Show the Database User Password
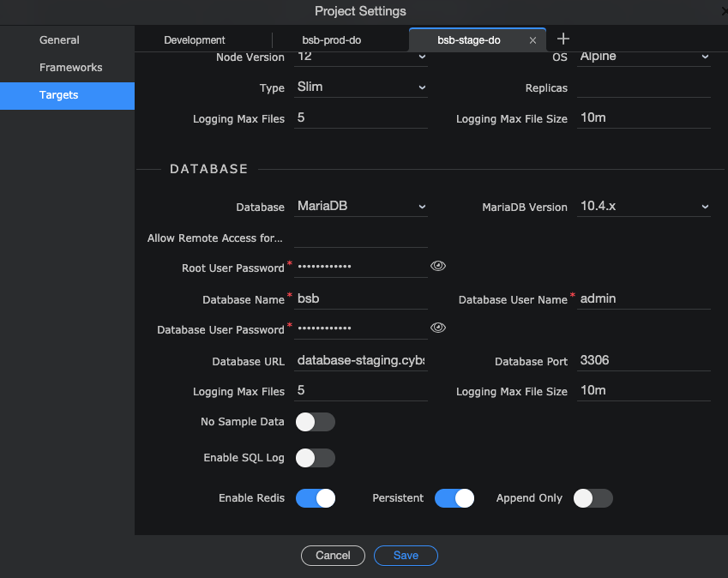The height and width of the screenshot is (578, 728). point(438,327)
